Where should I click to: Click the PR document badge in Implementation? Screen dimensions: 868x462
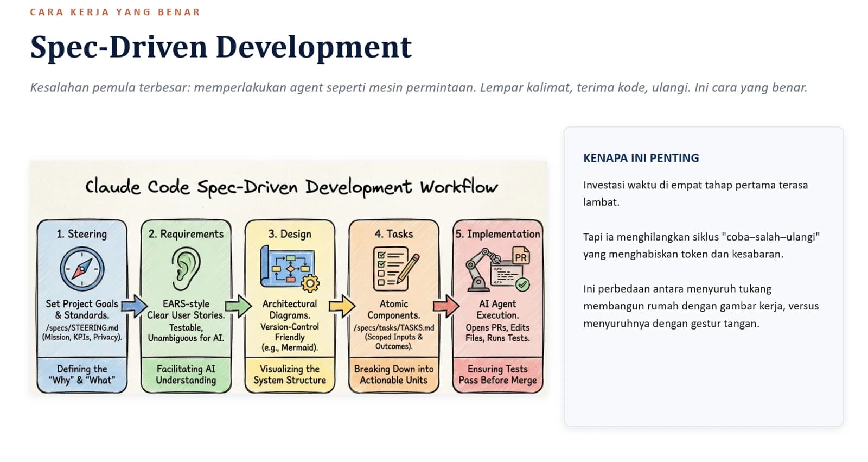(x=521, y=256)
